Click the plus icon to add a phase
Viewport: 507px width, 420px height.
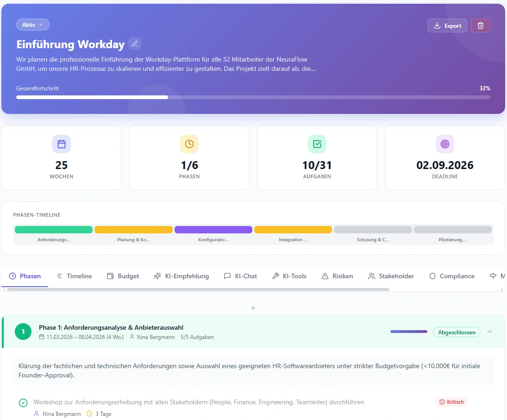coord(253,308)
